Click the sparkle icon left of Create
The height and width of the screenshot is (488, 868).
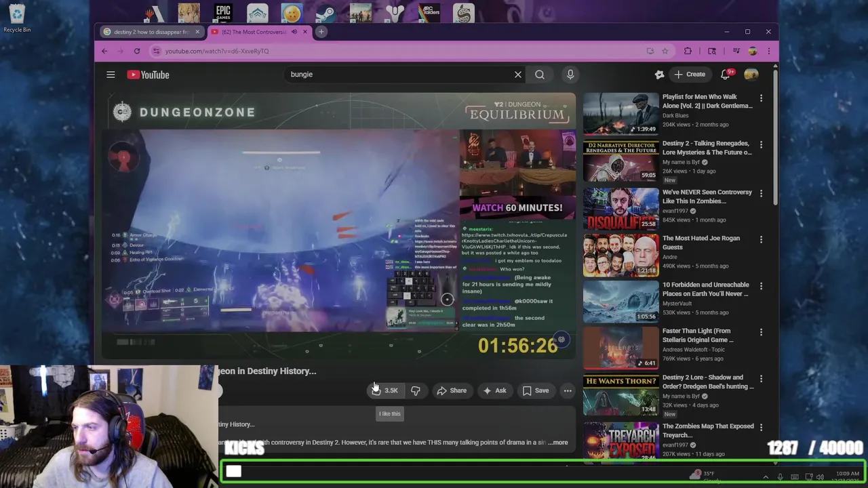pyautogui.click(x=659, y=75)
